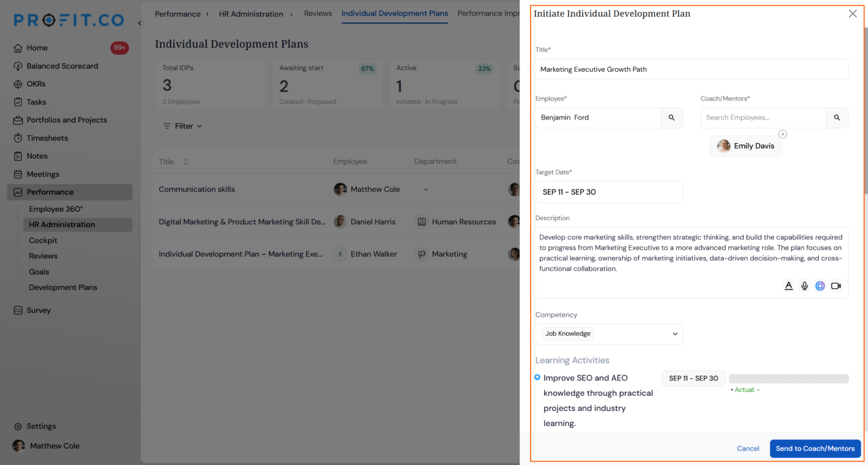Click the Human Resources department cell

(455, 222)
